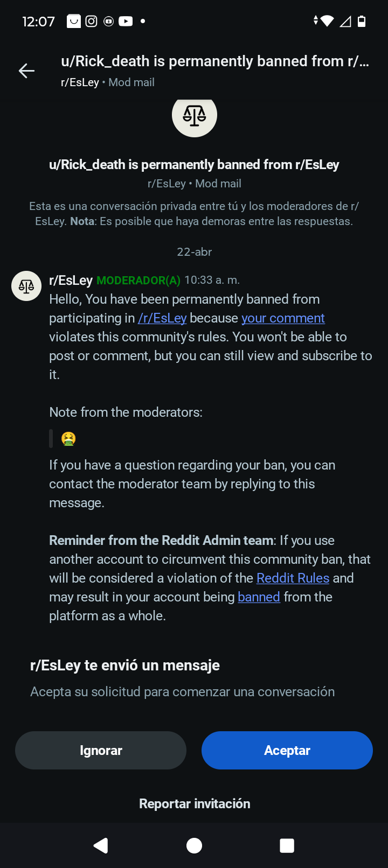Open the 'your comment' link

[283, 318]
